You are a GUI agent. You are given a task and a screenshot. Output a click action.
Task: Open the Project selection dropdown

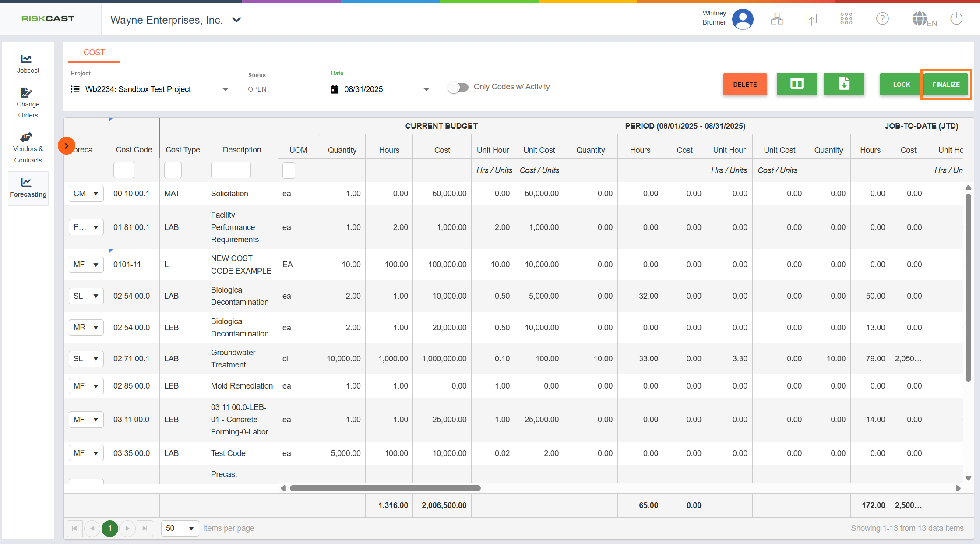[225, 89]
